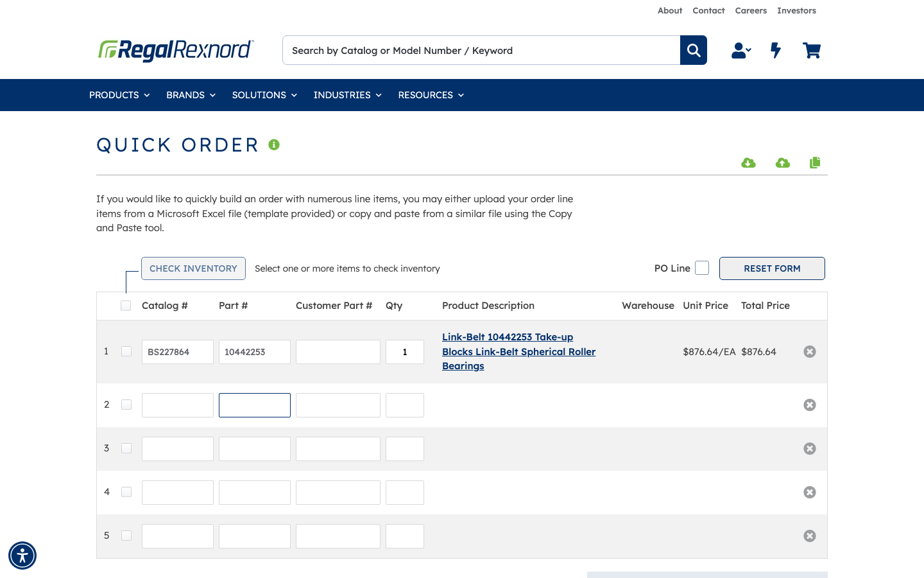Click row 2 Part # field

255,405
